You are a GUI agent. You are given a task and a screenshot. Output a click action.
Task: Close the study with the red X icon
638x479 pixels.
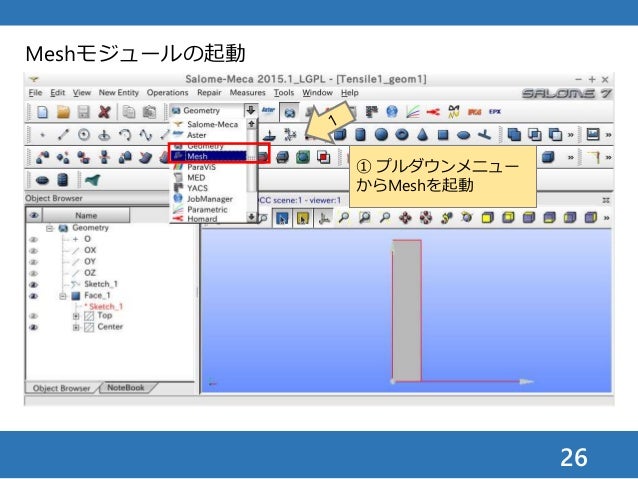[105, 112]
